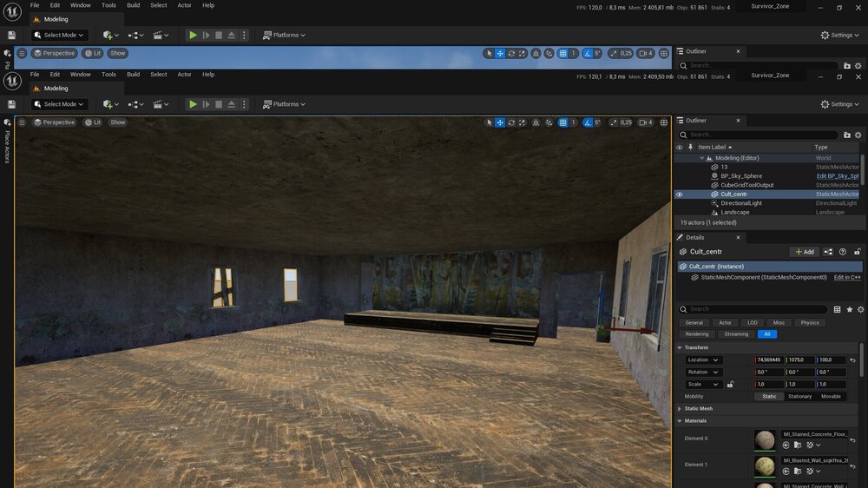Click the favorites star in Details

point(849,309)
